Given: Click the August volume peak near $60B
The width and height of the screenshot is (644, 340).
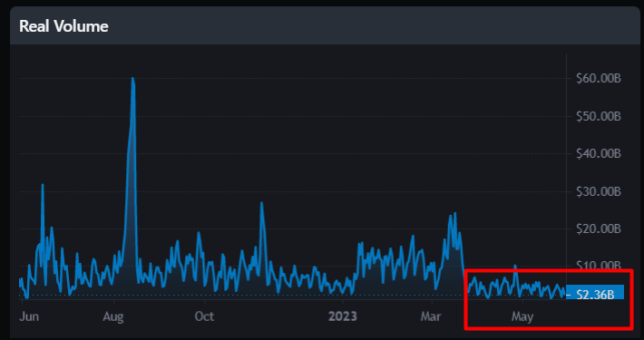Looking at the screenshot, I should (x=132, y=79).
